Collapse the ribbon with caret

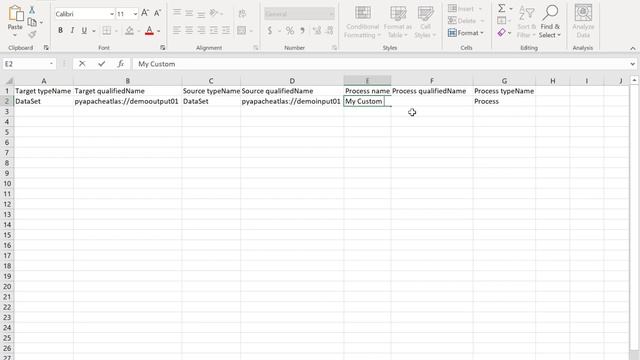632,48
